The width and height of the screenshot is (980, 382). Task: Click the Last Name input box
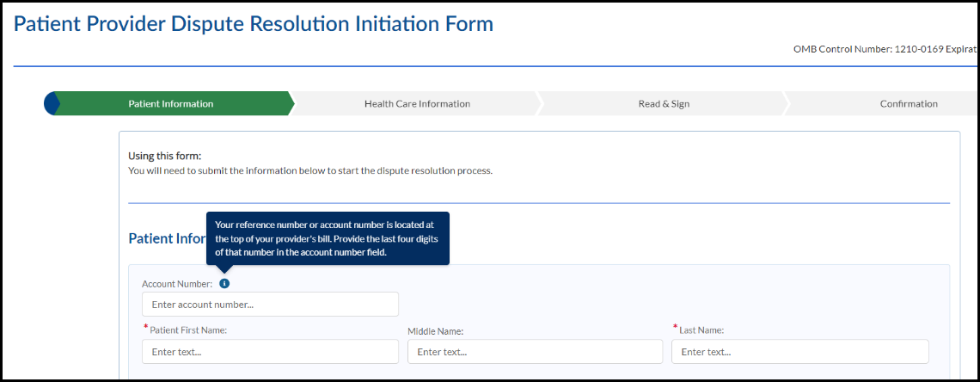[x=799, y=352]
